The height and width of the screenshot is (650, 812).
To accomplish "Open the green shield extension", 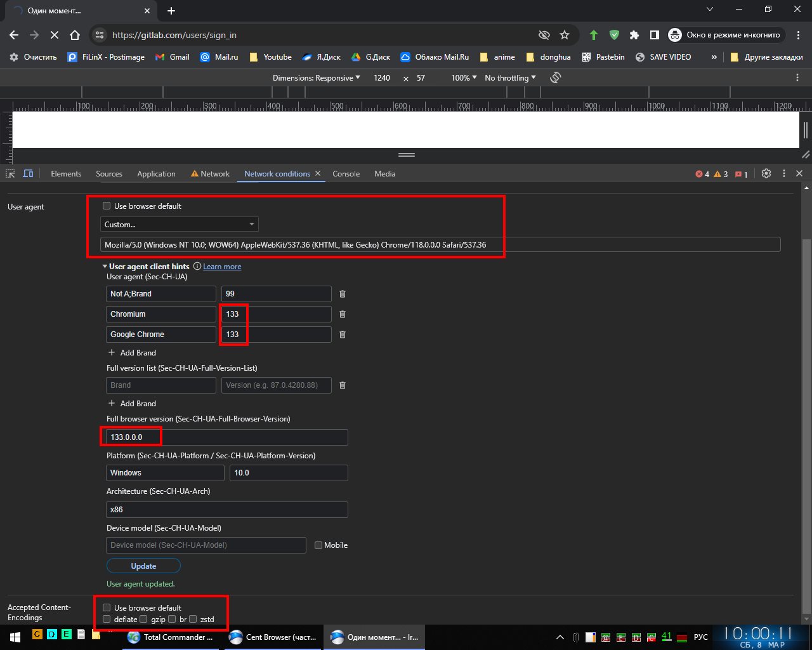I will pyautogui.click(x=614, y=35).
